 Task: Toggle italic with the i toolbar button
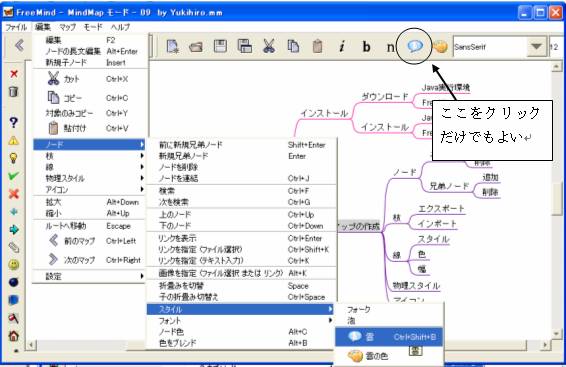point(342,47)
